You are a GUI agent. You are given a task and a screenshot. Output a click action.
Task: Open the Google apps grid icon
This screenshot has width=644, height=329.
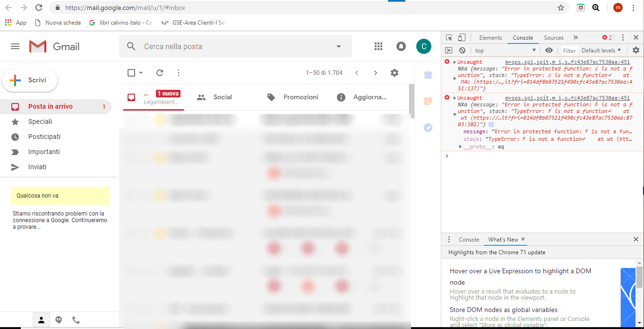378,46
